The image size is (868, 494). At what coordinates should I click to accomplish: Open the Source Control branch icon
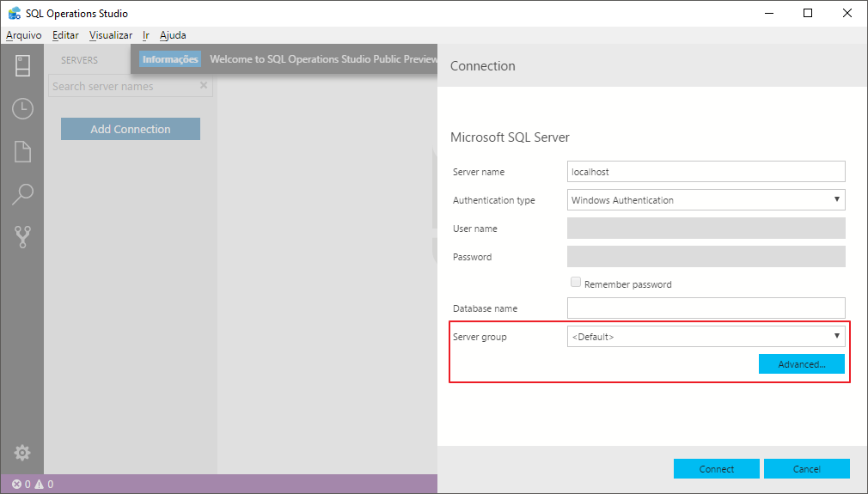(22, 237)
